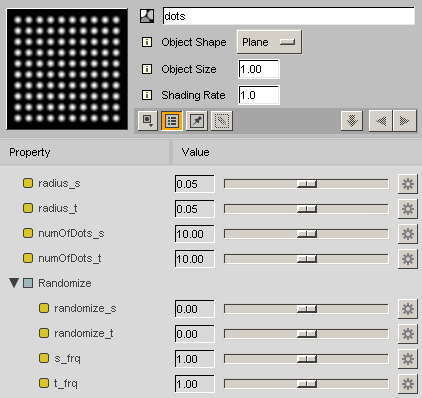This screenshot has width=422, height=398.
Task: Select the randomize_t property label
Action: (x=84, y=333)
